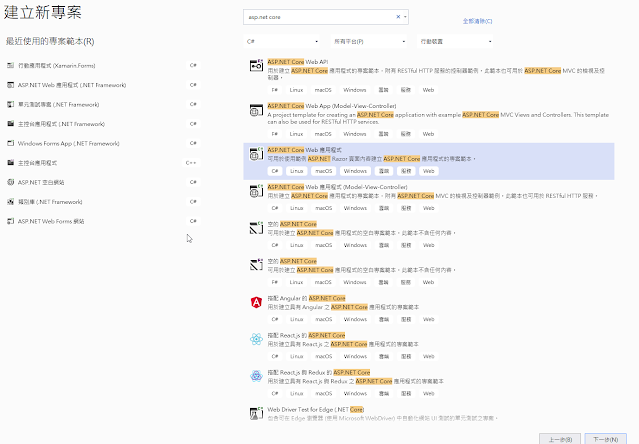Click the macOS tag in the highlighted template

pyautogui.click(x=324, y=171)
